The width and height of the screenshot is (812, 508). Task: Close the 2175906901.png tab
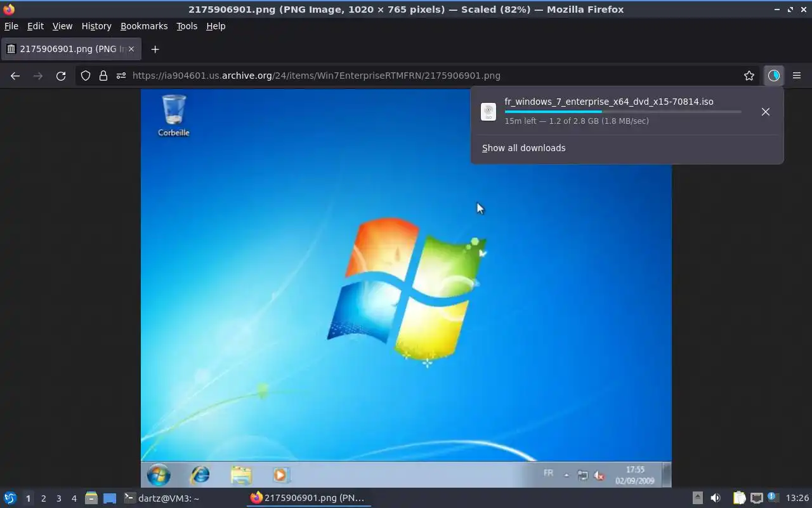click(131, 49)
